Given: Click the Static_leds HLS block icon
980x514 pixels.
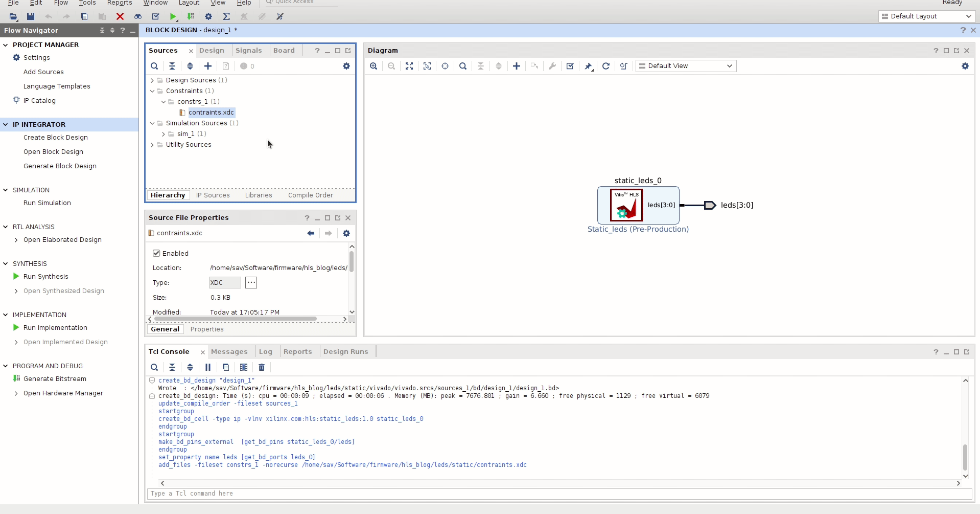Looking at the screenshot, I should click(626, 205).
